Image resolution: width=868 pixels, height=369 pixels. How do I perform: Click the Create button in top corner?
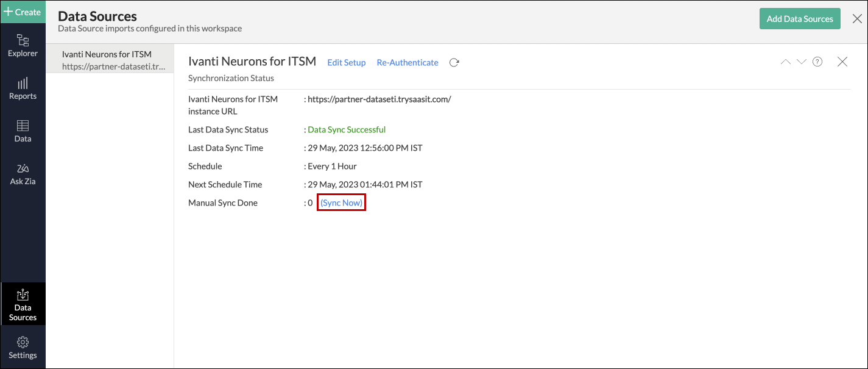click(x=23, y=11)
